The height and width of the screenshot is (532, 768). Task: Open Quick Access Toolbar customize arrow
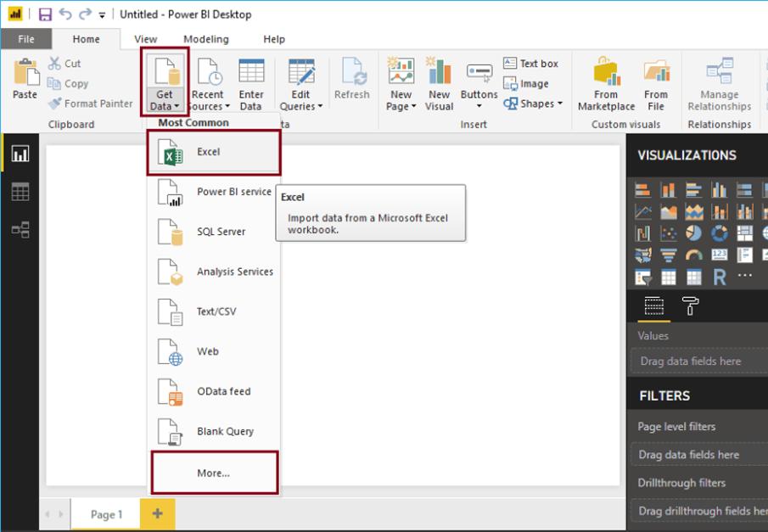102,15
